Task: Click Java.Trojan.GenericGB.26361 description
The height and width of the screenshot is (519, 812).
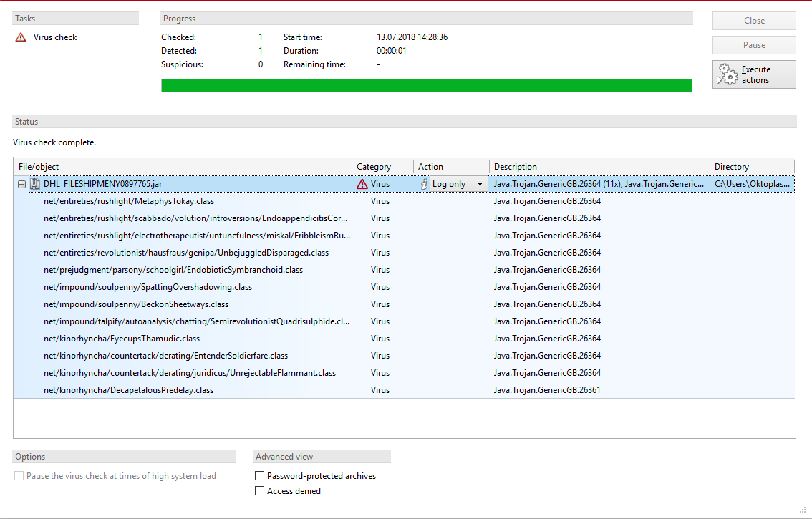Action: click(547, 389)
